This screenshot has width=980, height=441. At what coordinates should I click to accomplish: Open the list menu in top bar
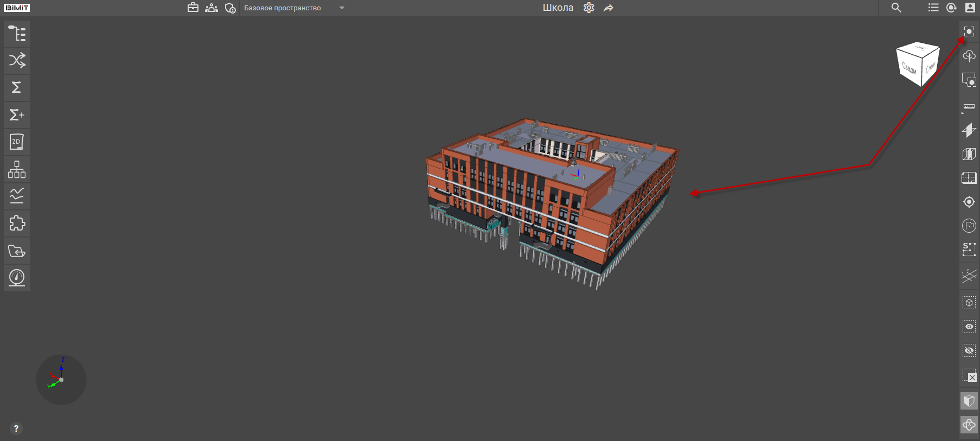(933, 8)
